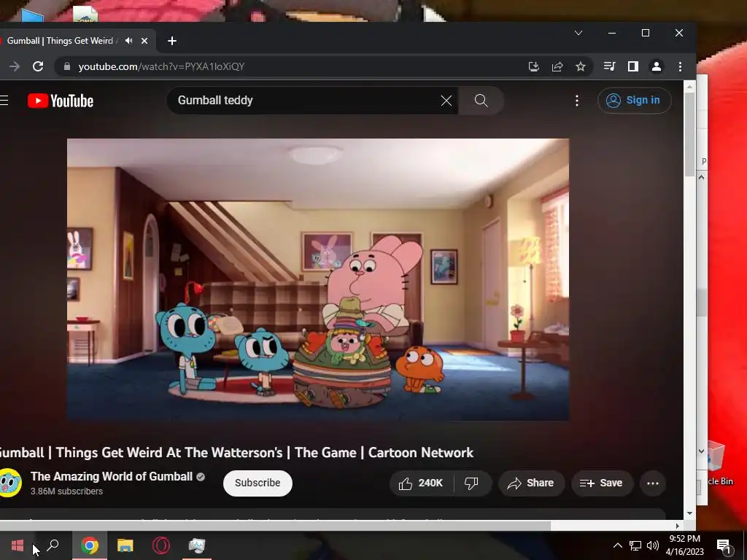The height and width of the screenshot is (560, 747).
Task: Open the notification center
Action: point(724,545)
